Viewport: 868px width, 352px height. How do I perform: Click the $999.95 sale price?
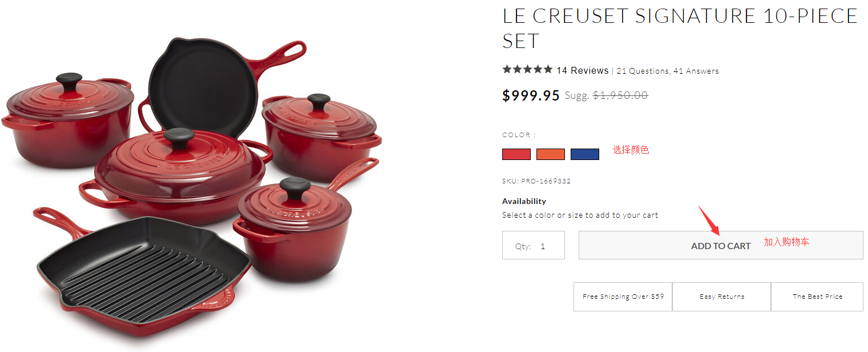(531, 95)
